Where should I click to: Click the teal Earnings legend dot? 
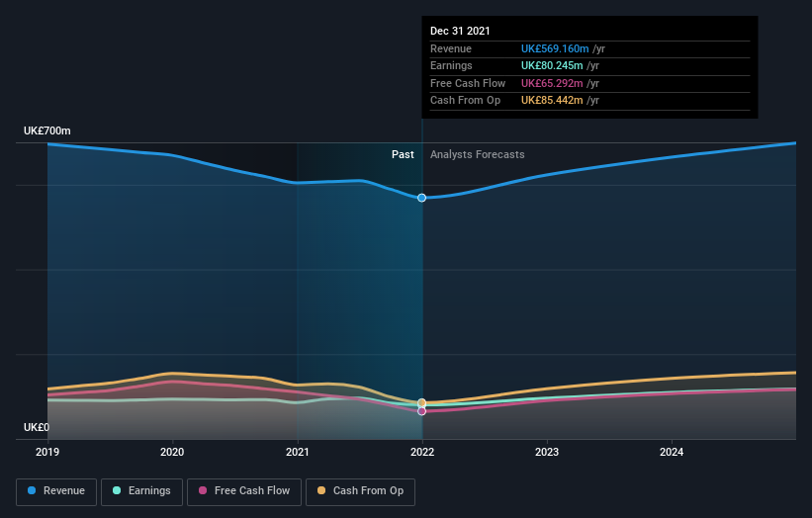(117, 490)
